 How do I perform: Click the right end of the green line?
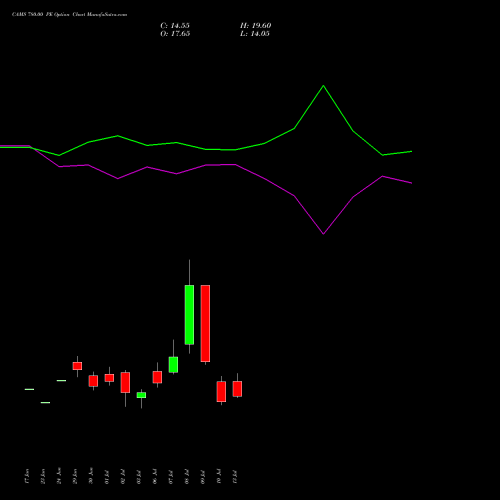pos(412,151)
